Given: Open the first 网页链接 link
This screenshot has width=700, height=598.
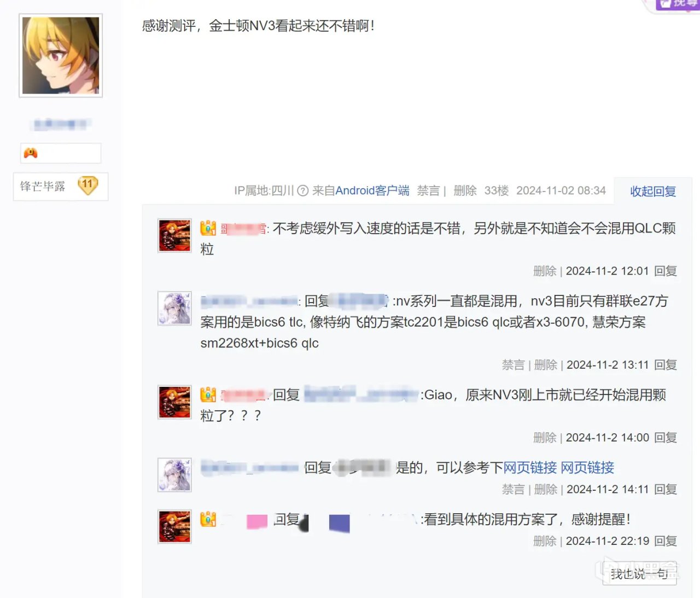Looking at the screenshot, I should (x=530, y=468).
